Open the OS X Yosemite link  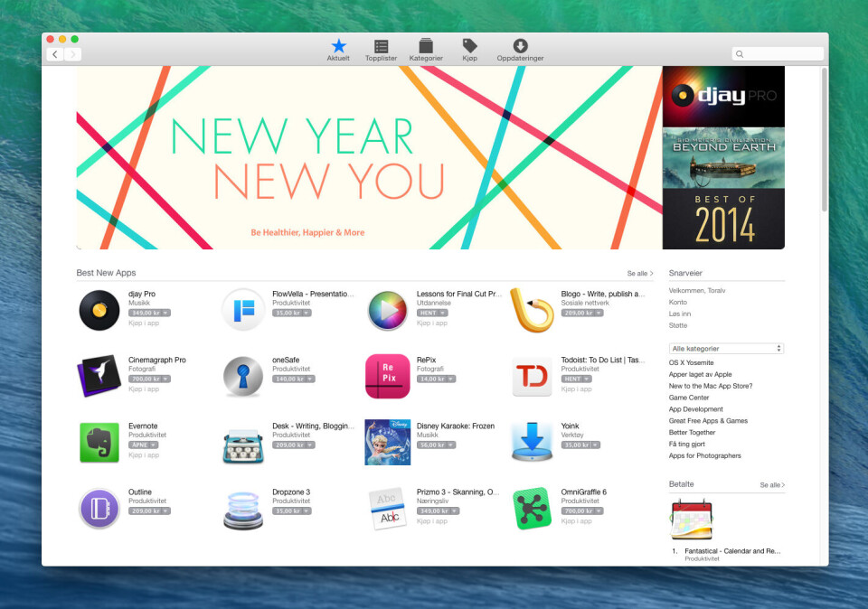[x=692, y=363]
